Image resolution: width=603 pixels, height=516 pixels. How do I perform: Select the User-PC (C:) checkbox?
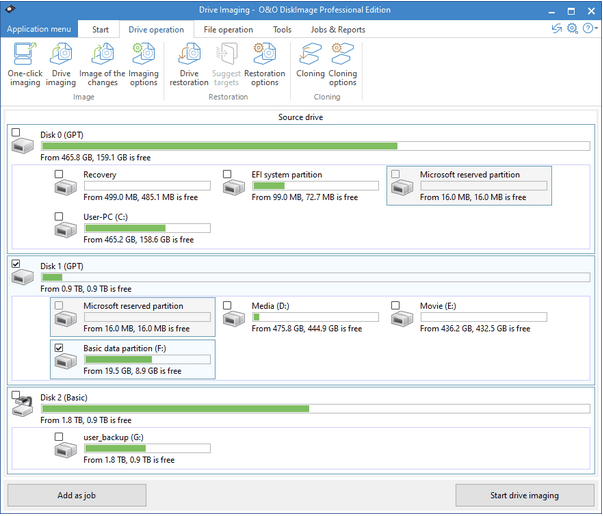58,216
